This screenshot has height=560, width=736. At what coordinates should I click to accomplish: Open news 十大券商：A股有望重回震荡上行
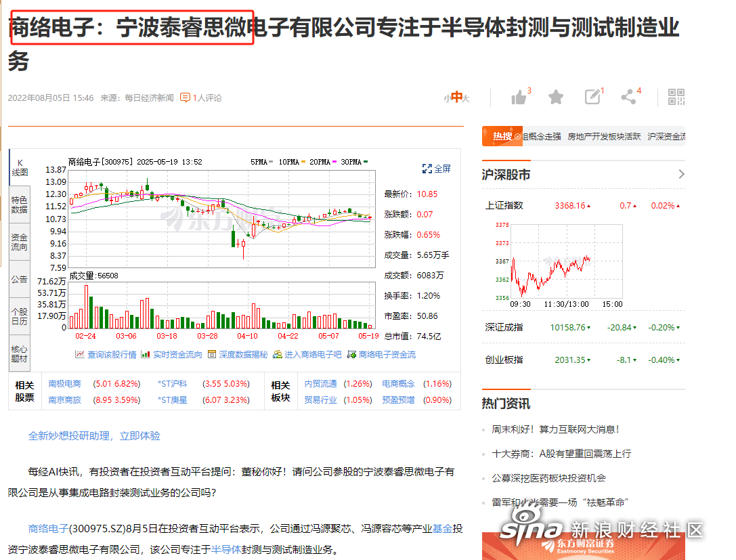click(561, 454)
